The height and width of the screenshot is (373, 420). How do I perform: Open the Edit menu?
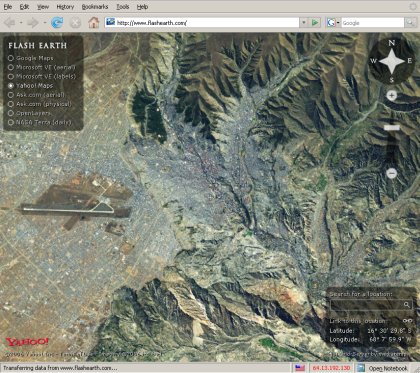click(24, 7)
